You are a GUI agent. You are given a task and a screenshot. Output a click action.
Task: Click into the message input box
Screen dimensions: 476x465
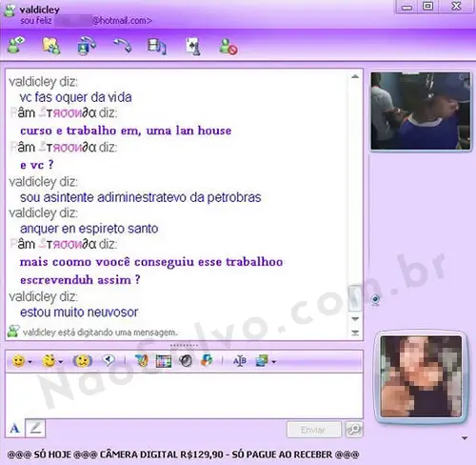click(x=184, y=395)
